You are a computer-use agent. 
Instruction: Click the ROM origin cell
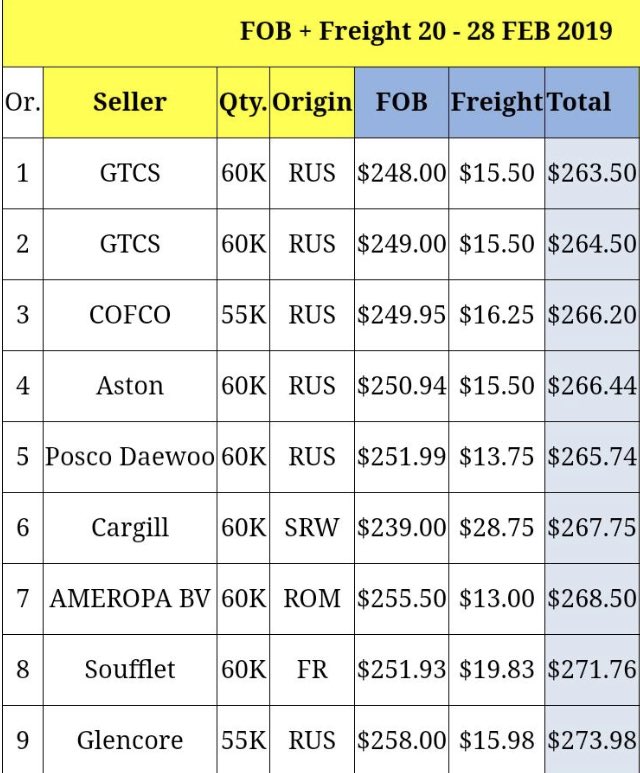(x=312, y=599)
